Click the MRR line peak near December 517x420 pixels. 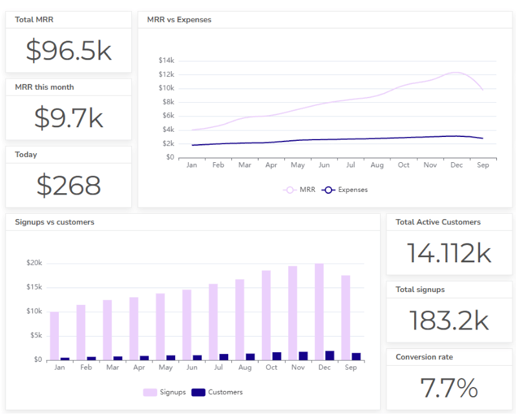pyautogui.click(x=456, y=73)
